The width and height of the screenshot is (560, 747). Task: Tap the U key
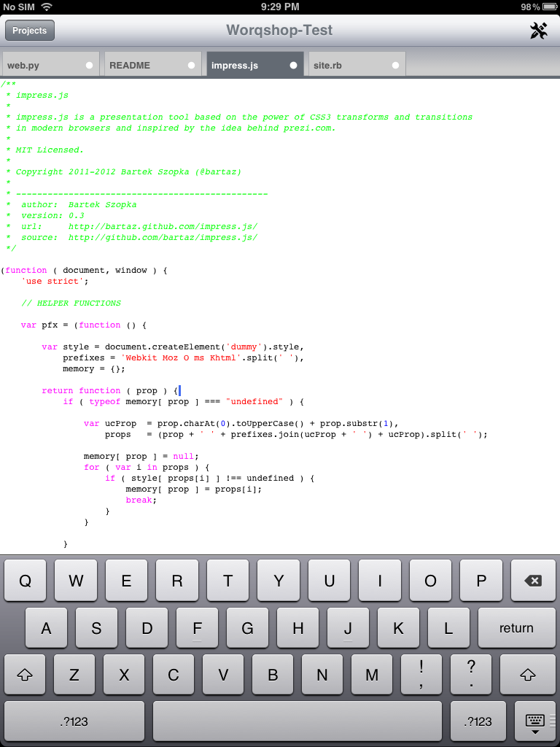[329, 580]
